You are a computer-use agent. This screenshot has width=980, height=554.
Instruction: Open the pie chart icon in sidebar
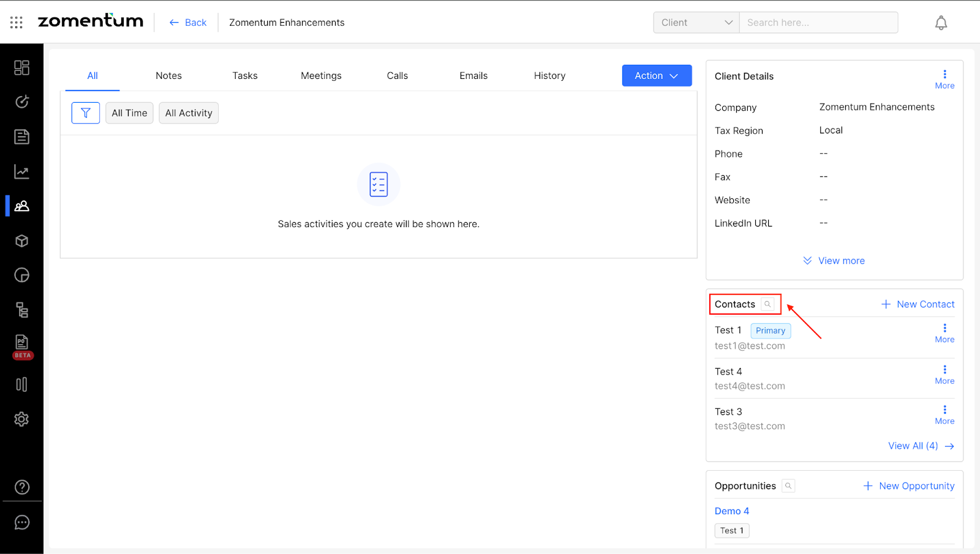[21, 275]
